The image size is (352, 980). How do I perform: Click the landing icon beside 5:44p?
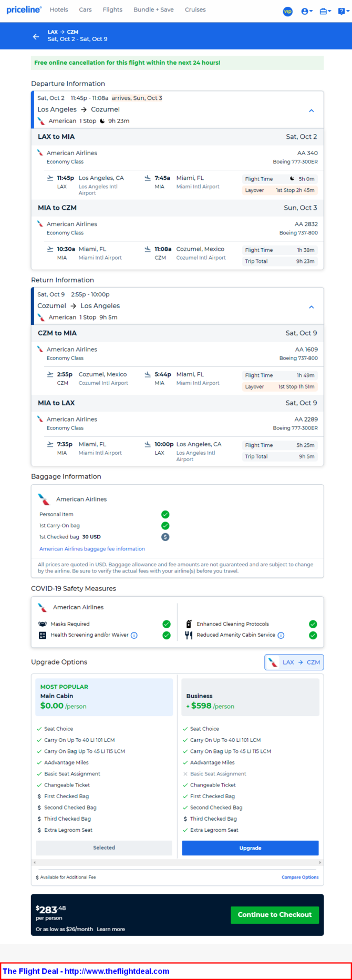pos(148,374)
